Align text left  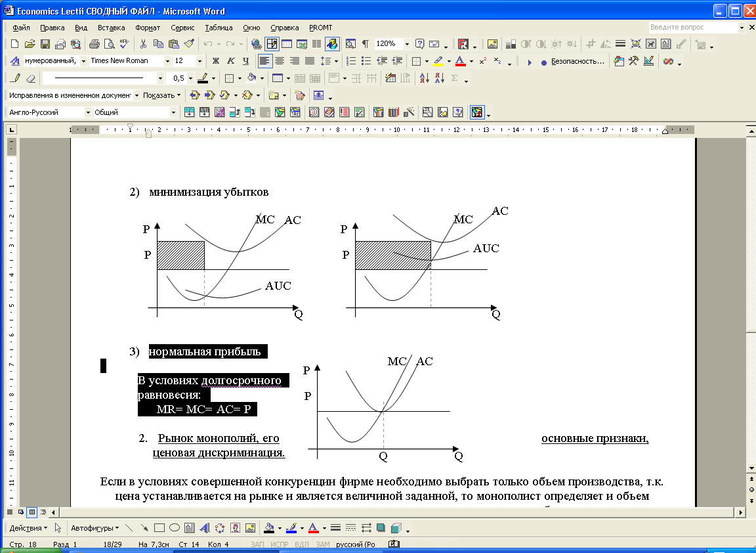coord(264,61)
